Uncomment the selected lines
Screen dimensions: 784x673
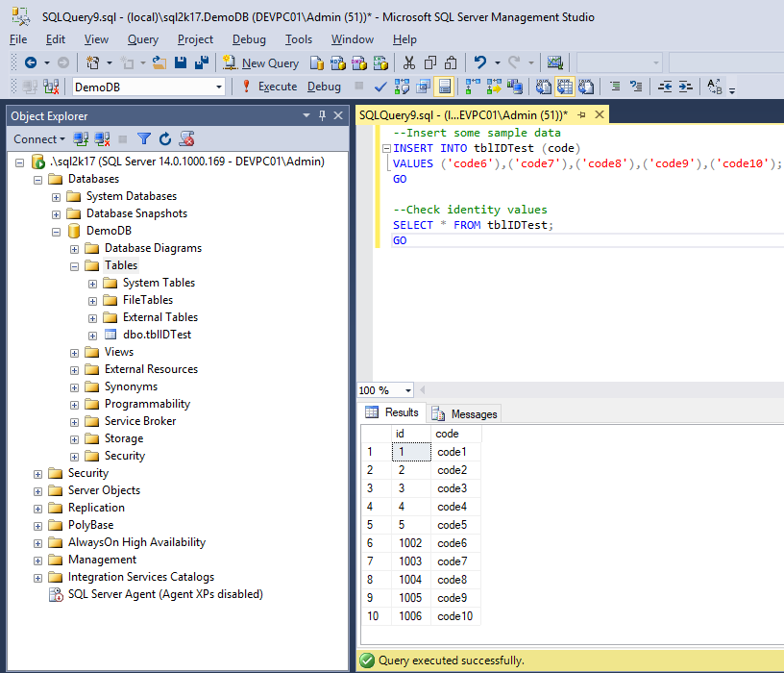point(636,87)
